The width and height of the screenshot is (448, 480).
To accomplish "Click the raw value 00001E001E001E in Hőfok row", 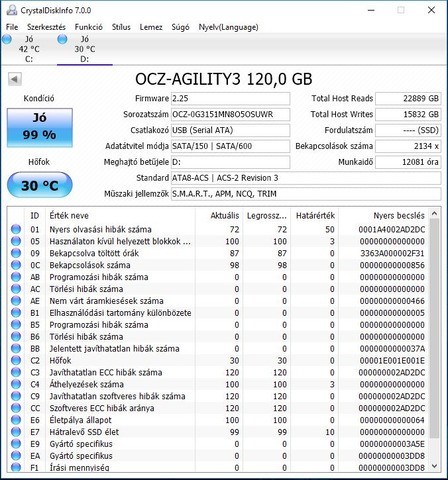I will pos(392,360).
